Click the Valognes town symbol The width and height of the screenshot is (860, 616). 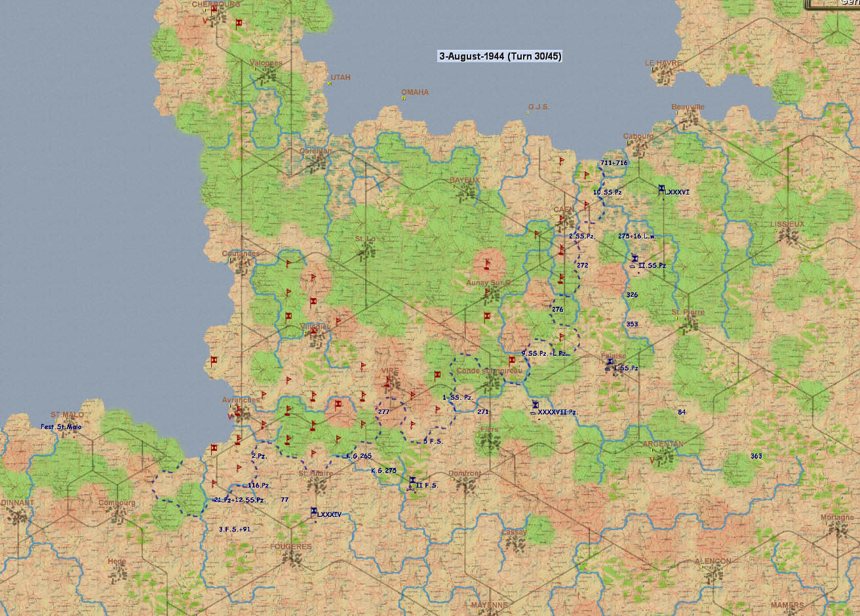coord(267,75)
